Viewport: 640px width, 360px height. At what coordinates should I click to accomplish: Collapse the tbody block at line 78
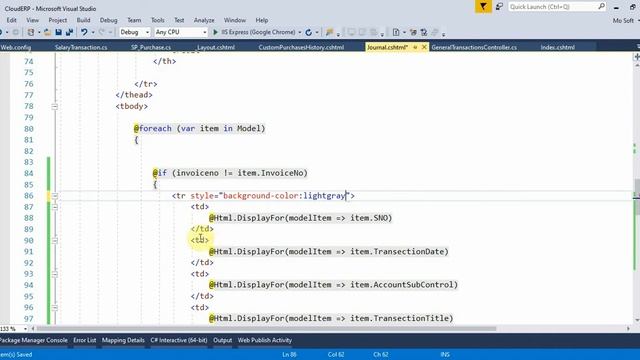coord(54,107)
